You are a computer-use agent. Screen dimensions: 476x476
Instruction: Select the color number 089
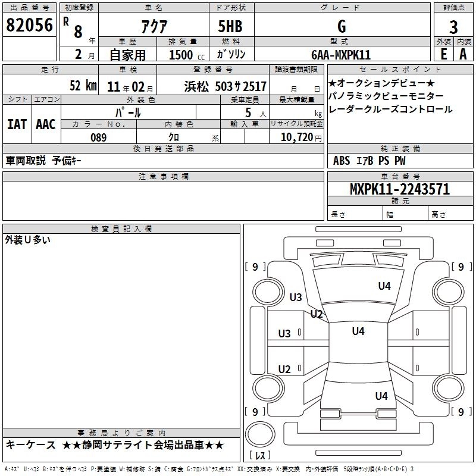pyautogui.click(x=99, y=137)
